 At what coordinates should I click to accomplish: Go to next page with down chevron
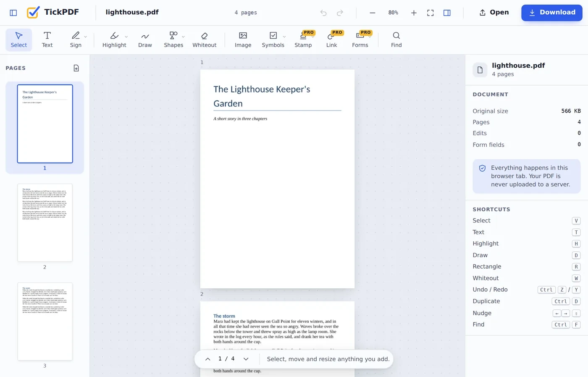246,359
